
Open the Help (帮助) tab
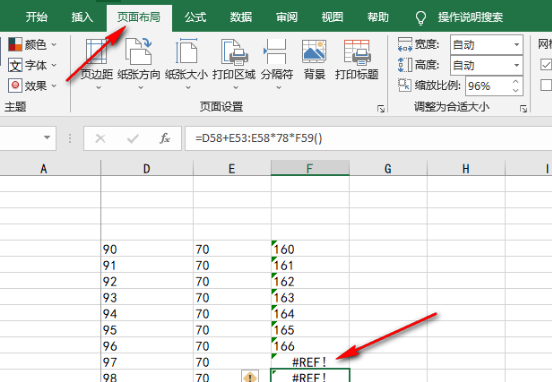click(x=378, y=17)
